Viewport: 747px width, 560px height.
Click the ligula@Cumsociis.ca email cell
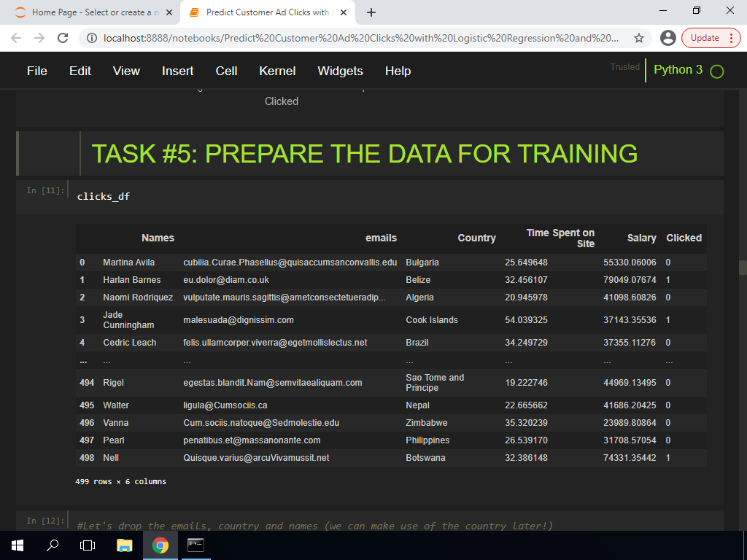(225, 405)
